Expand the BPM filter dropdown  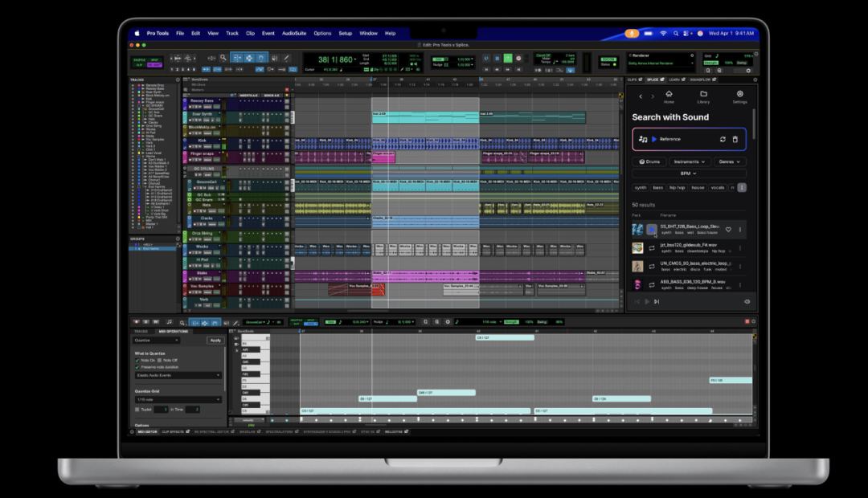click(689, 173)
